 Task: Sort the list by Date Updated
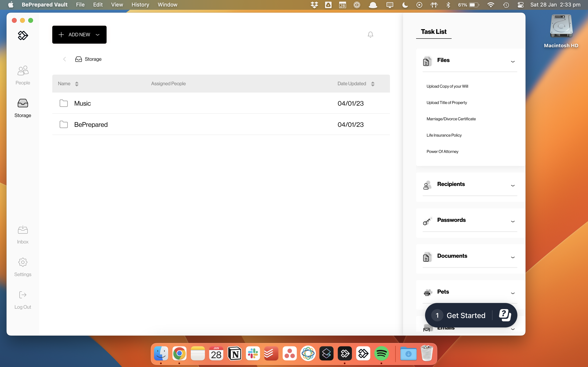(x=373, y=84)
